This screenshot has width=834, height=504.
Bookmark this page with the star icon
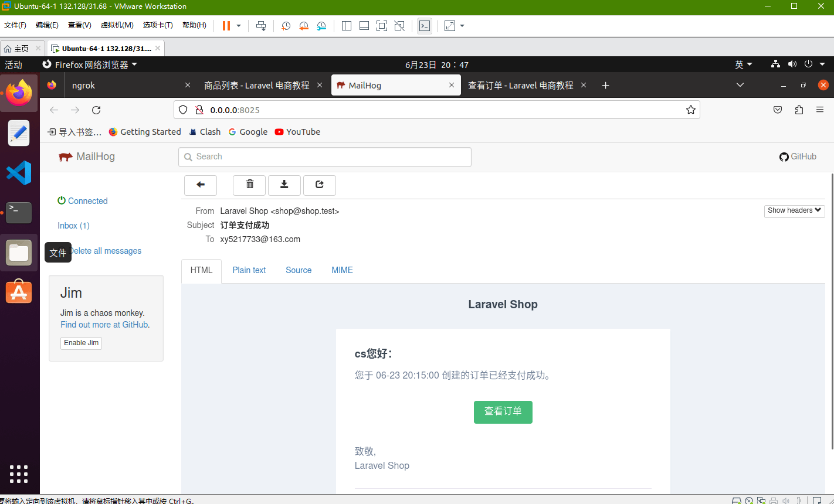(x=691, y=110)
